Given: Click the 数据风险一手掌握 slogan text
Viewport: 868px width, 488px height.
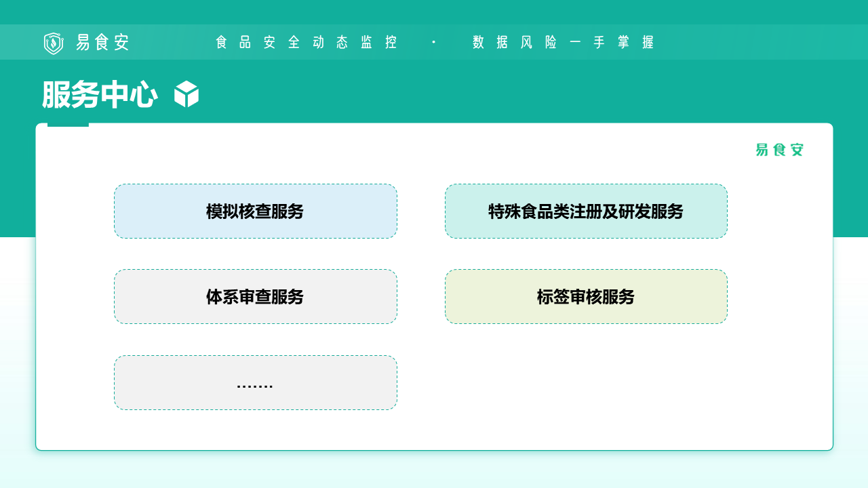Looking at the screenshot, I should tap(563, 42).
